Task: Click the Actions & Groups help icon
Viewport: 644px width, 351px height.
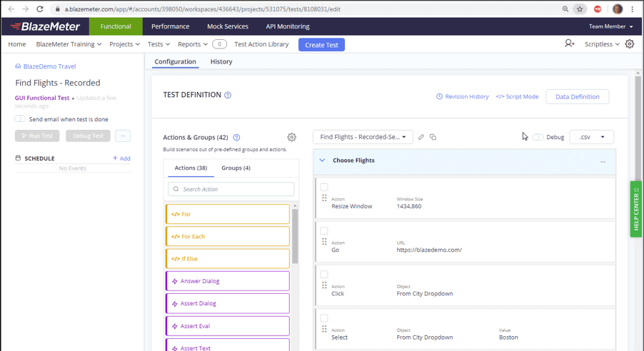Action: coord(236,138)
